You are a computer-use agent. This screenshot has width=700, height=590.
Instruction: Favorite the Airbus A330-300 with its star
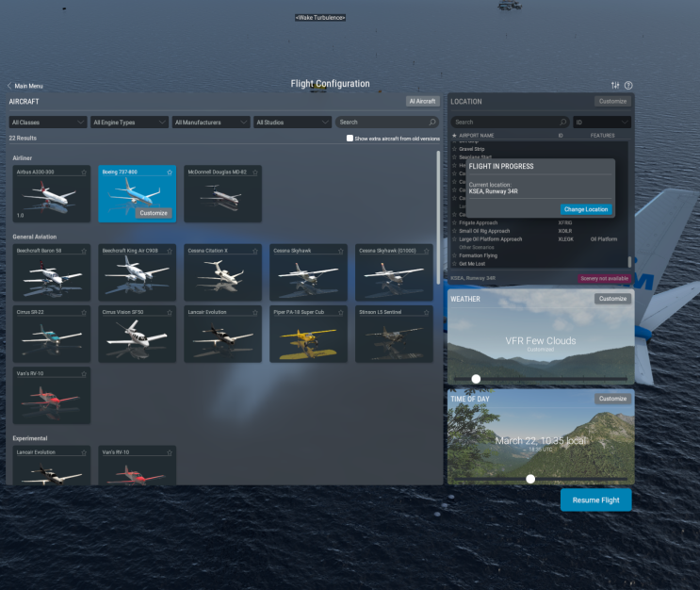point(84,172)
